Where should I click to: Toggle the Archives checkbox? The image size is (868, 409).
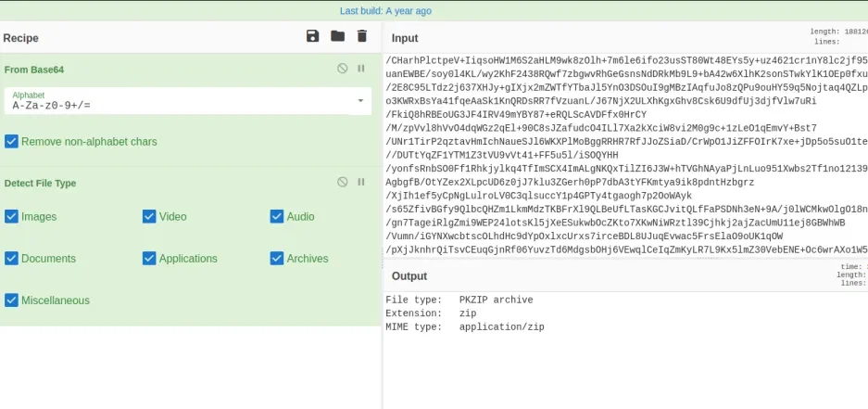[277, 259]
